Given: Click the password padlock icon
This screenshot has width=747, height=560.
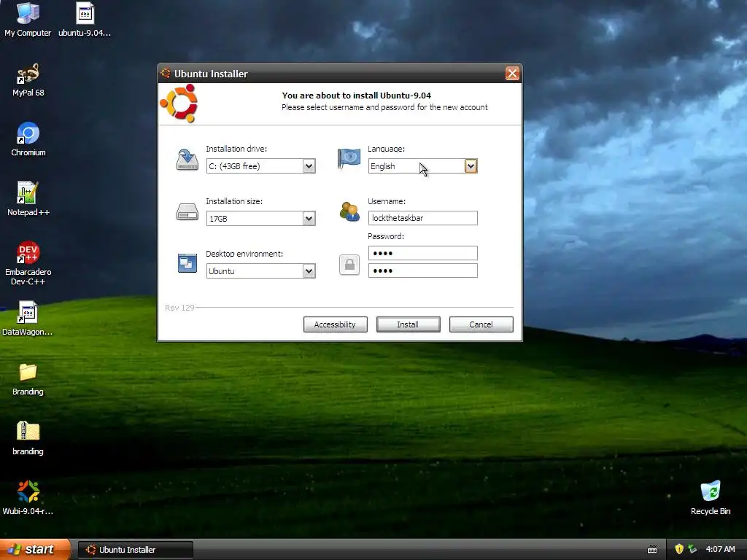Looking at the screenshot, I should click(349, 265).
